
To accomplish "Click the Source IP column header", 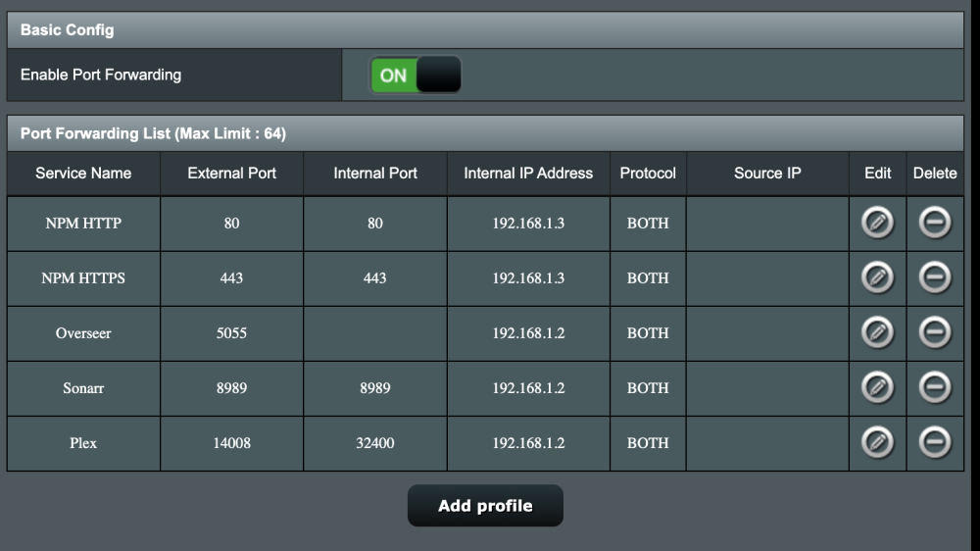I will click(767, 174).
